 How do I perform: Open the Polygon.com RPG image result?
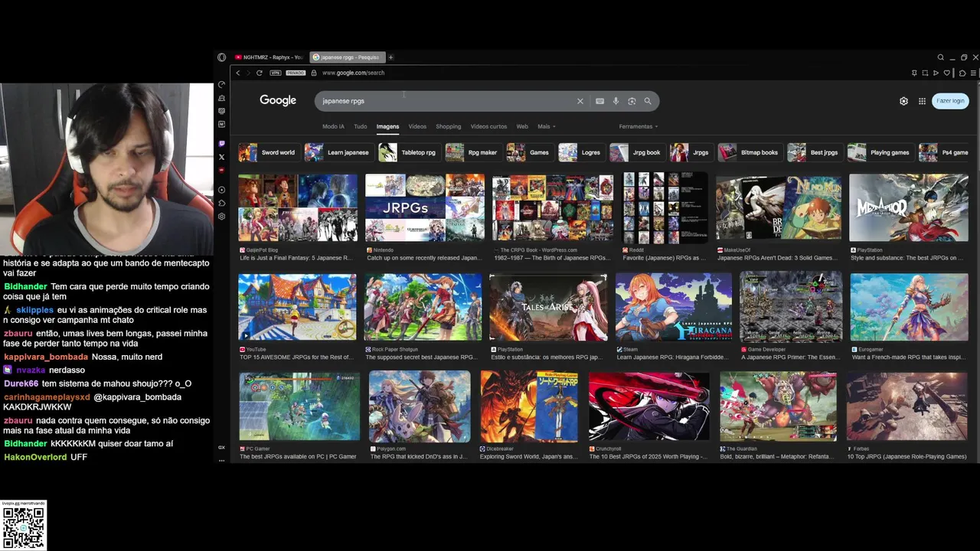pyautogui.click(x=420, y=406)
